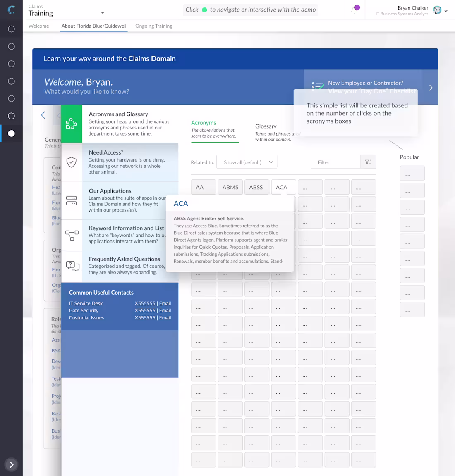This screenshot has height=476, width=455.
Task: Switch to the Ongoing Training tab
Action: [153, 26]
